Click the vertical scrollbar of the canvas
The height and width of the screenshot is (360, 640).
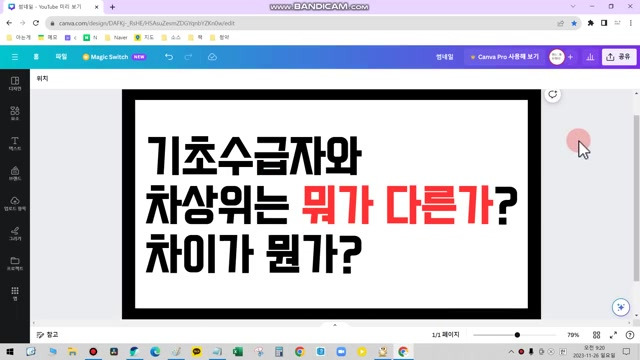tap(636, 198)
